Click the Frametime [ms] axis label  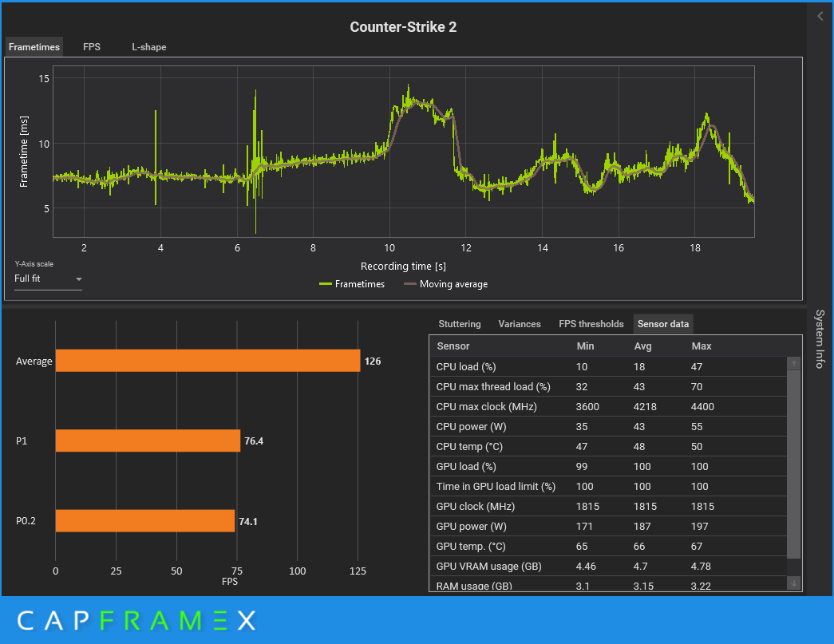point(23,152)
